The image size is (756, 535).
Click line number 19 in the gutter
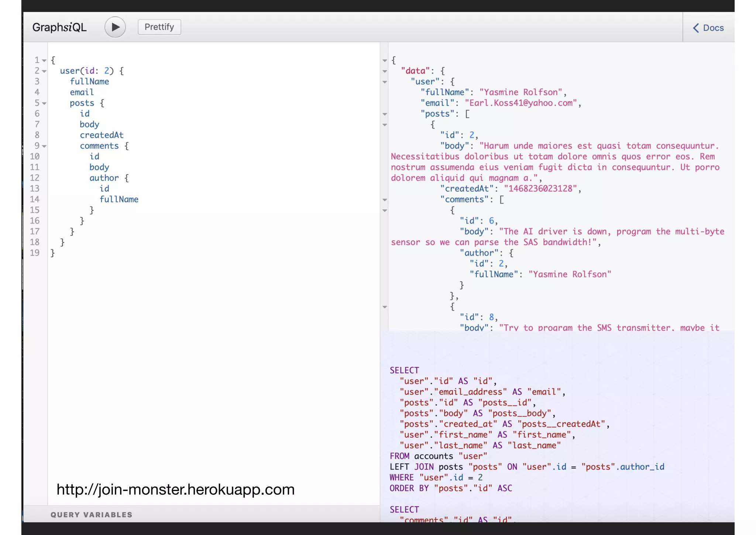35,253
